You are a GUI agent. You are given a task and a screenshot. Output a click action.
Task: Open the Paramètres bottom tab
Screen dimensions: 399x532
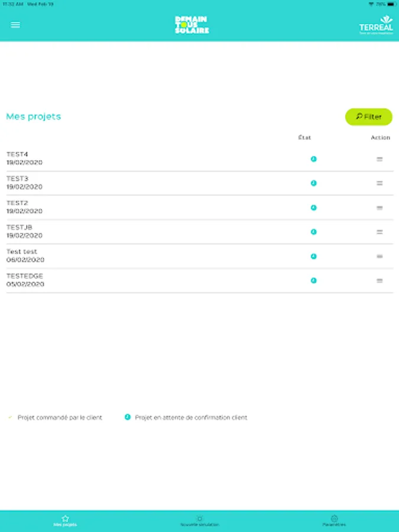point(334,521)
